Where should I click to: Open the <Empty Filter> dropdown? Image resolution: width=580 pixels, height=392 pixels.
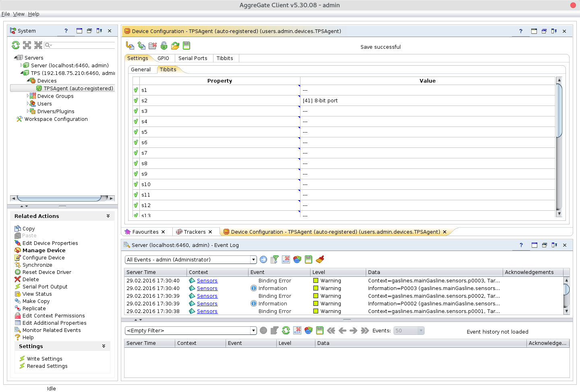coord(253,331)
